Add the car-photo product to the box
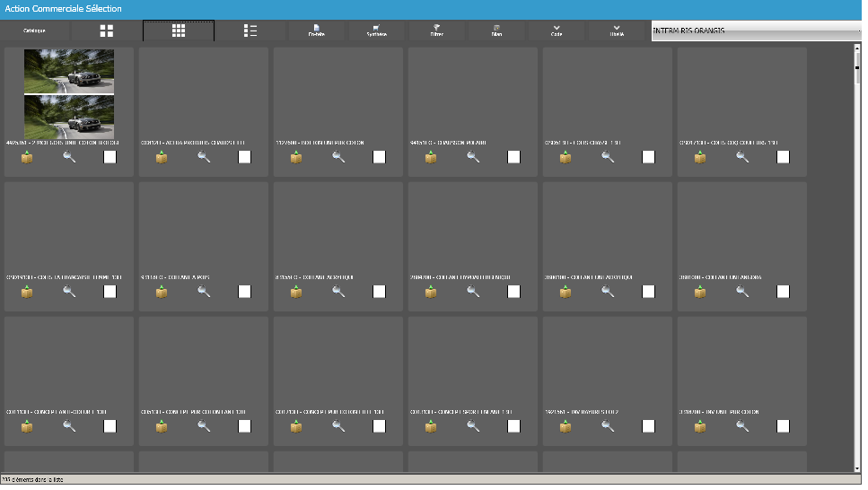The height and width of the screenshot is (490, 868). tap(27, 157)
